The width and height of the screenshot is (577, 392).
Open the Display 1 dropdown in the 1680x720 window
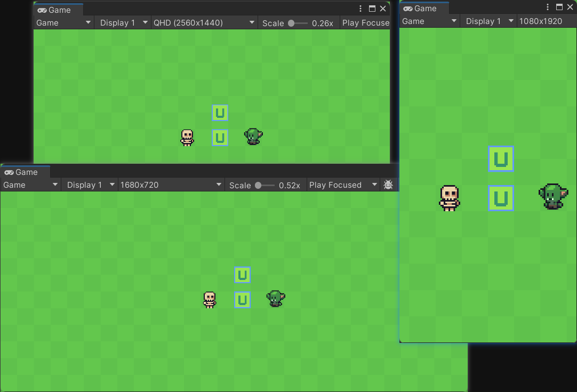click(x=91, y=185)
